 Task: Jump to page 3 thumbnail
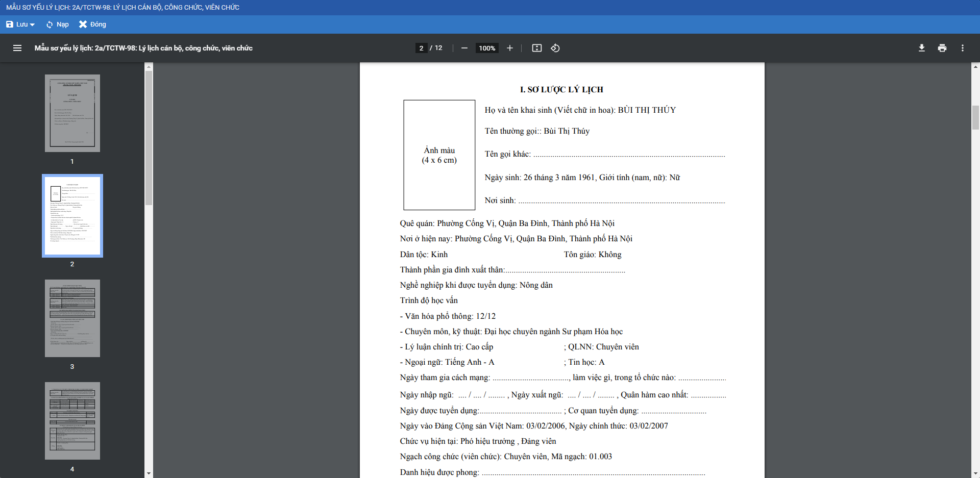(72, 318)
